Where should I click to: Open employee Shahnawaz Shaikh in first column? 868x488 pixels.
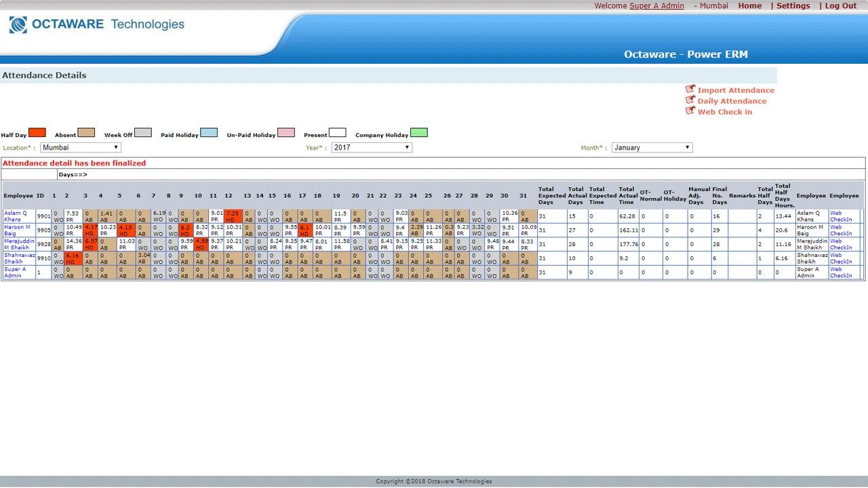coord(19,258)
